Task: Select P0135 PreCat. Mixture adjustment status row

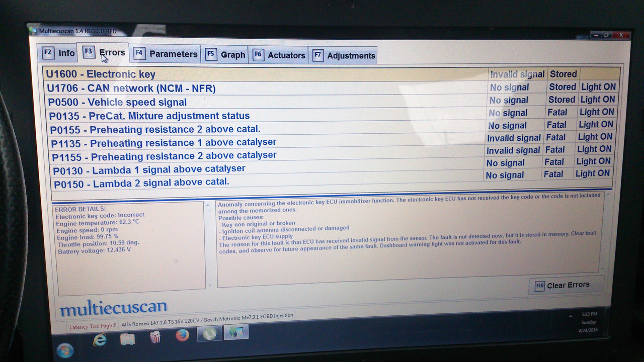Action: pos(332,114)
